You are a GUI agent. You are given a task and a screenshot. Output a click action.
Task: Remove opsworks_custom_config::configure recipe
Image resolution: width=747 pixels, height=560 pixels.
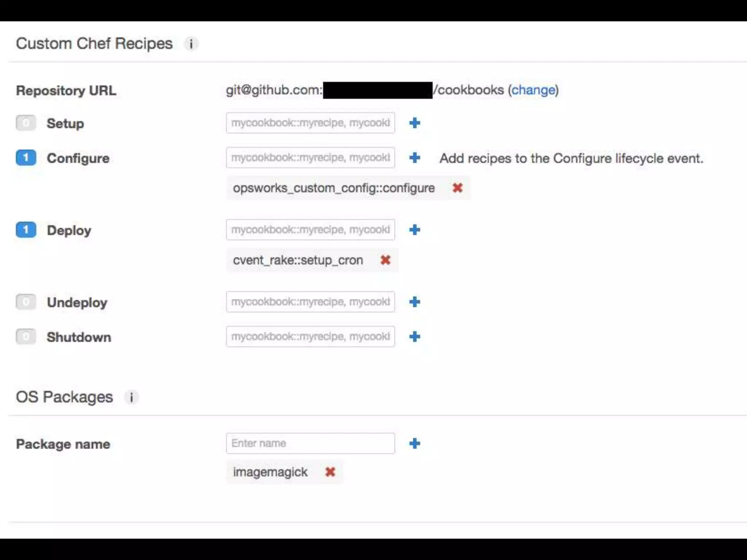(x=457, y=188)
